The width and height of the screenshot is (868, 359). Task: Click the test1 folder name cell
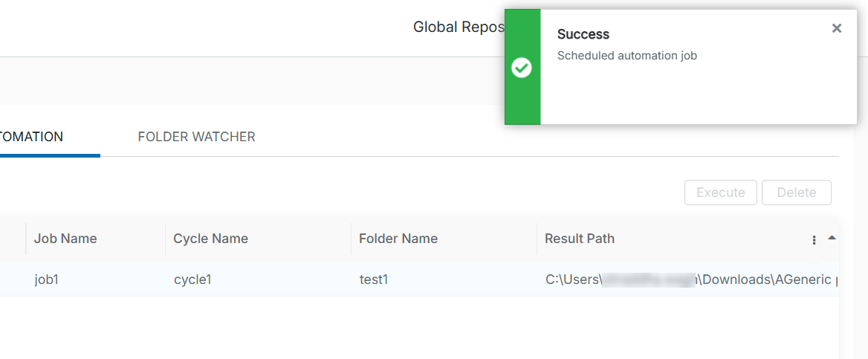(373, 279)
